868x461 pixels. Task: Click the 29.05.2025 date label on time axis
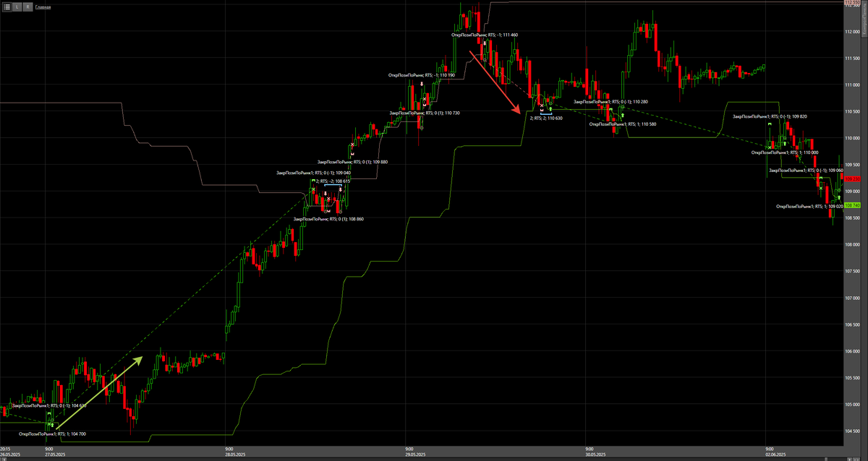click(416, 453)
